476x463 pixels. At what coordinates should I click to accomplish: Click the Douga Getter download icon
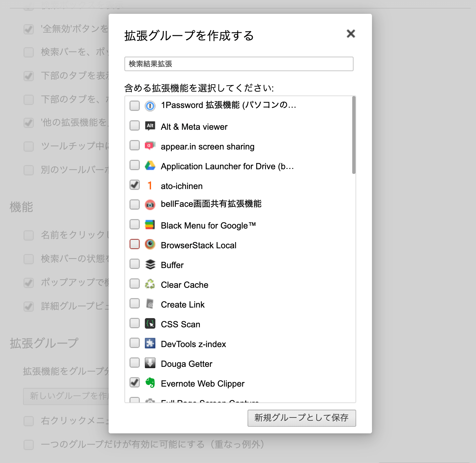click(150, 363)
